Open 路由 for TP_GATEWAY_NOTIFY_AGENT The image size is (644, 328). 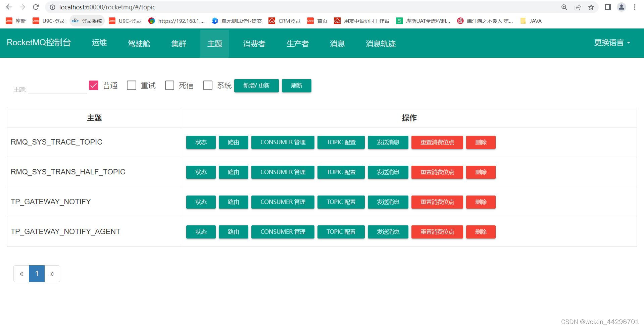[234, 232]
